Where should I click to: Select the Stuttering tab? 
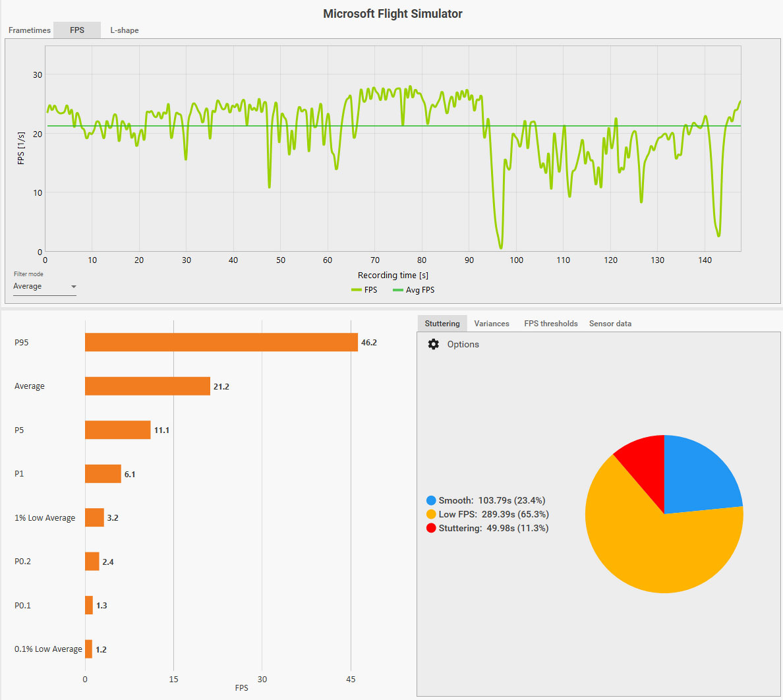[442, 324]
